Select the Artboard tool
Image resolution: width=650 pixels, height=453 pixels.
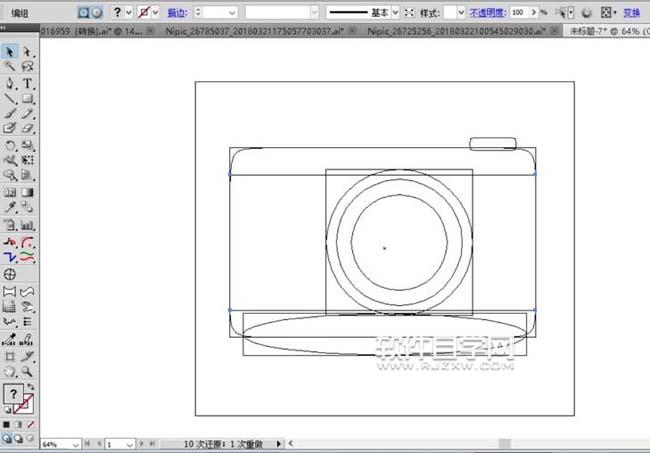[x=10, y=356]
